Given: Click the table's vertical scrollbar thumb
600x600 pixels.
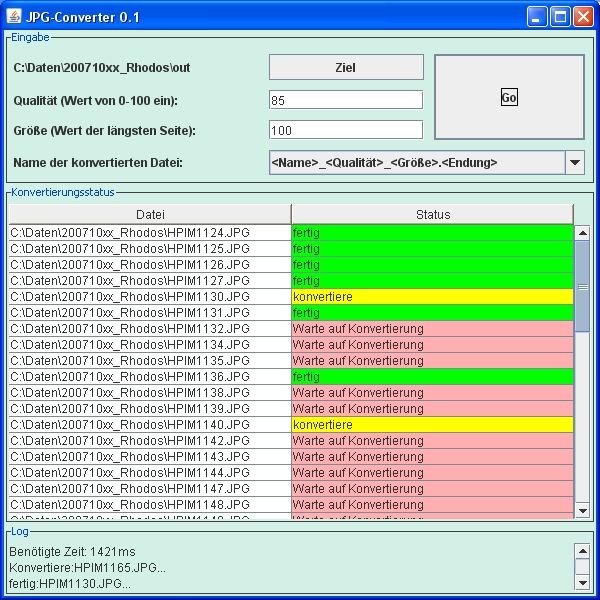Looking at the screenshot, I should tap(583, 286).
